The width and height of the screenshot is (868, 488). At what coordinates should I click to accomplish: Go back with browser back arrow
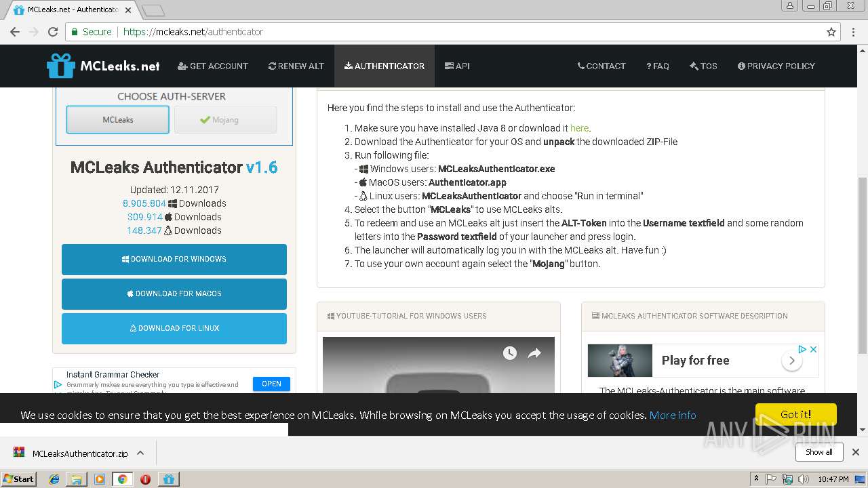coord(15,32)
